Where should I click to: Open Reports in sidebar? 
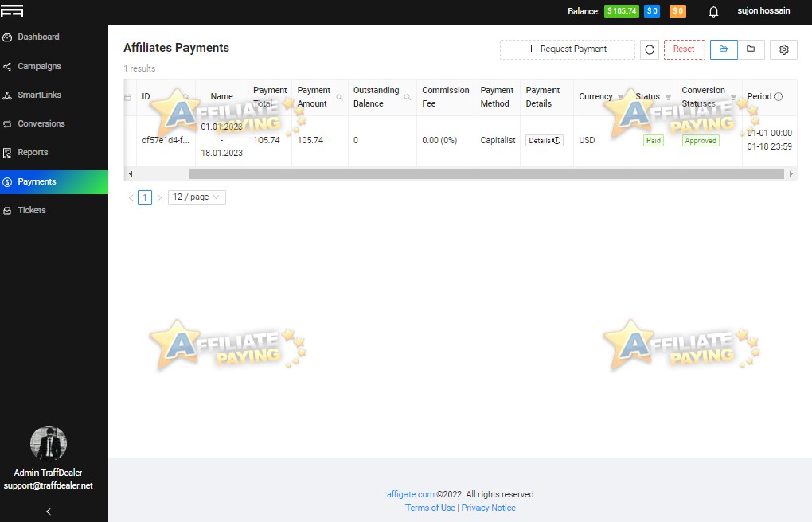[54, 152]
